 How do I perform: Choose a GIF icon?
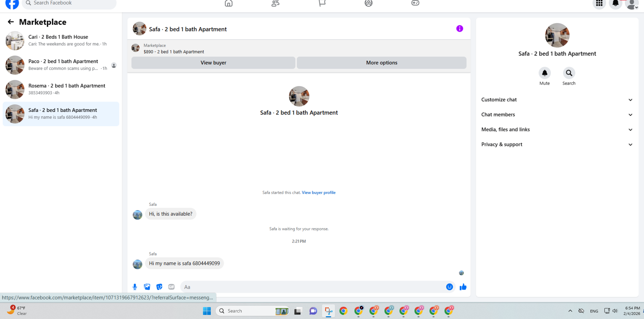point(172,287)
